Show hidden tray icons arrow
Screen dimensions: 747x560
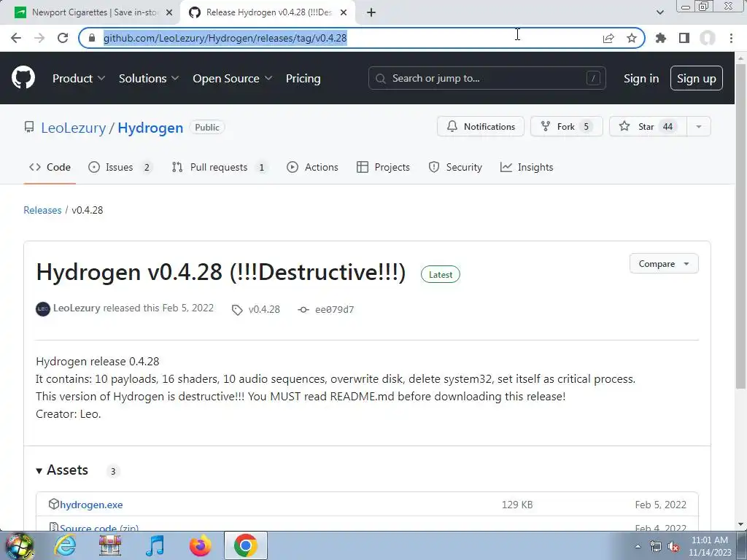pos(638,547)
